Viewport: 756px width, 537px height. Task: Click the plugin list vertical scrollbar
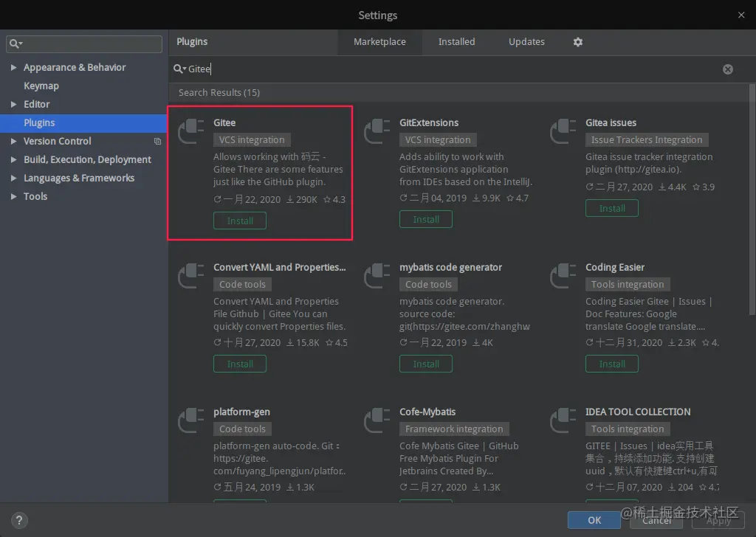pos(752,200)
